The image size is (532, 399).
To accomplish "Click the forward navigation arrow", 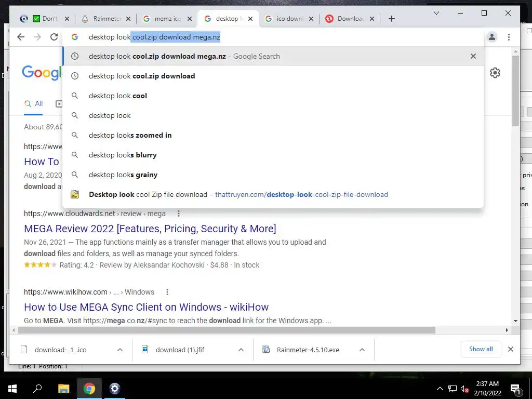I will pos(37,37).
